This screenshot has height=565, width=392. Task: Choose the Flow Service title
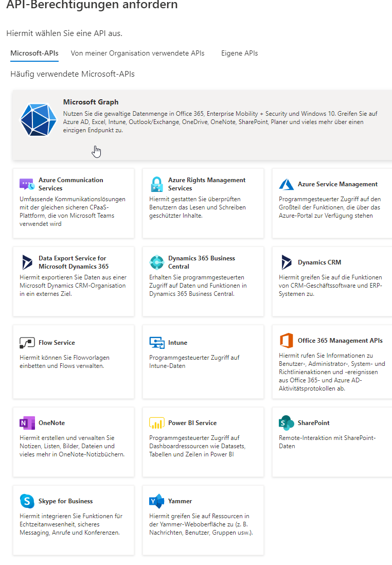click(57, 343)
